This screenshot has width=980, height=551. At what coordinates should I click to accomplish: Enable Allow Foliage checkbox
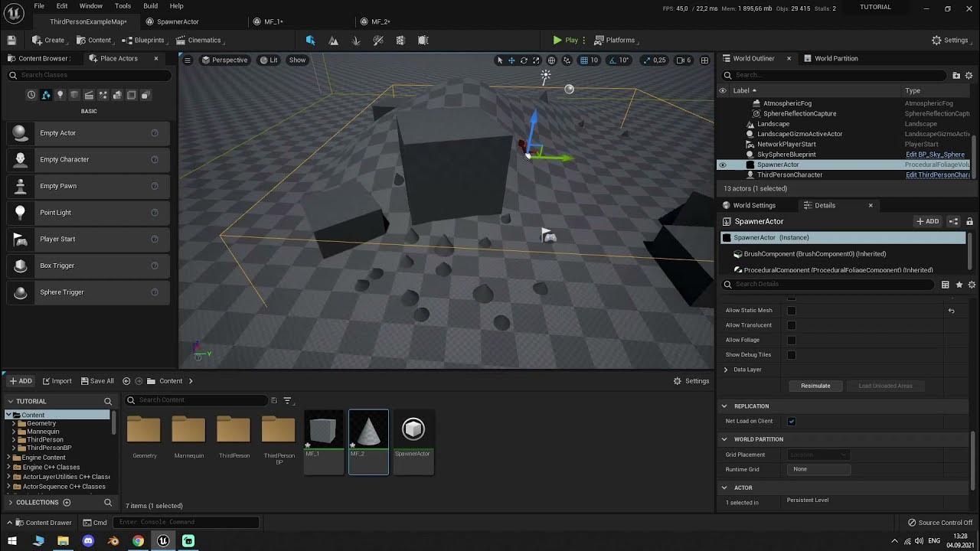(x=792, y=340)
